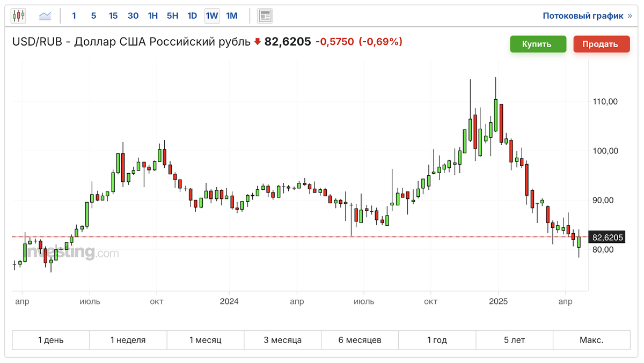Switch to the 1M monthly interval

pyautogui.click(x=232, y=16)
